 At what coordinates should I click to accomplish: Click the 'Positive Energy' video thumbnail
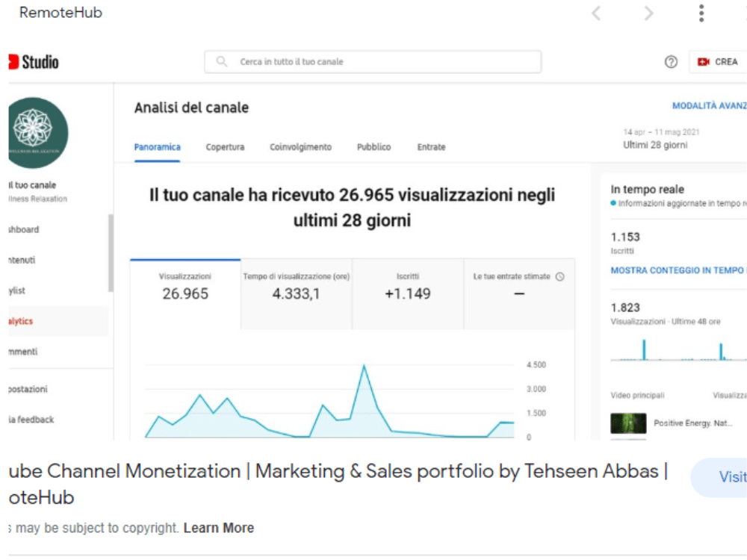pos(628,423)
